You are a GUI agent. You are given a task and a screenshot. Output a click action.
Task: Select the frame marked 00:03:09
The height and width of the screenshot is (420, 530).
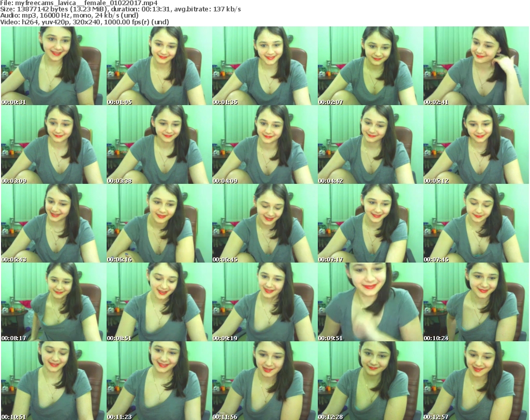click(53, 144)
